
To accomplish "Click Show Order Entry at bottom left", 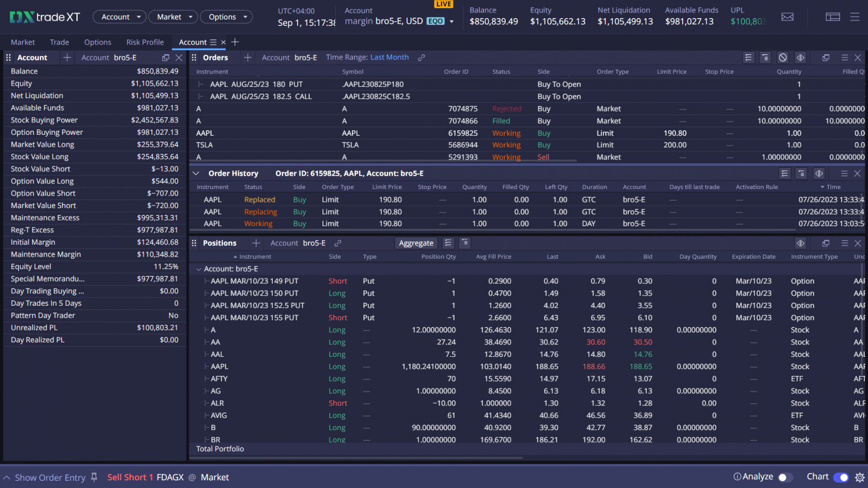I will click(x=50, y=477).
